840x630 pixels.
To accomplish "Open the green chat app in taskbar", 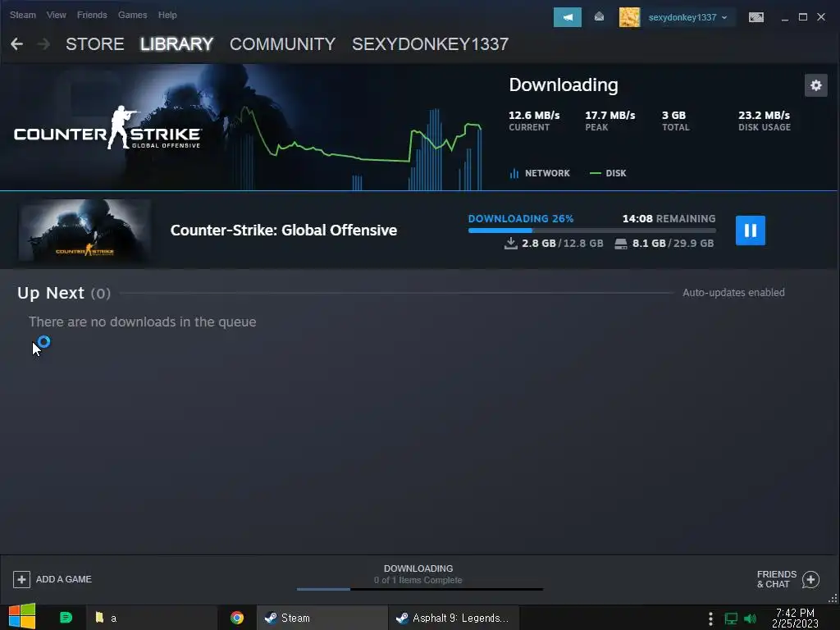I will (66, 618).
